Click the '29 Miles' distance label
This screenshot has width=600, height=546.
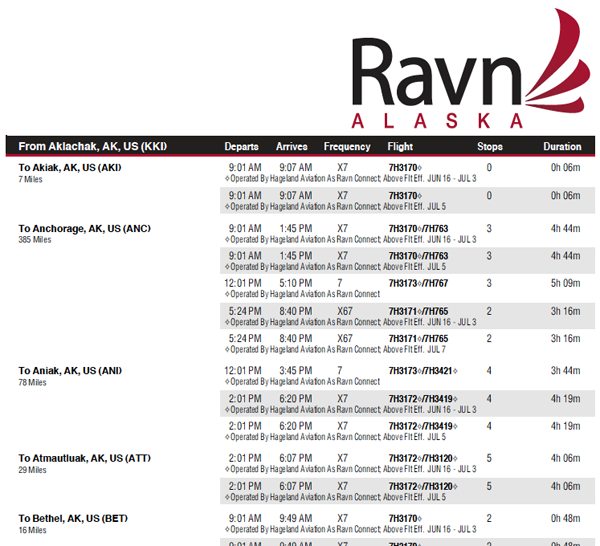point(33,470)
